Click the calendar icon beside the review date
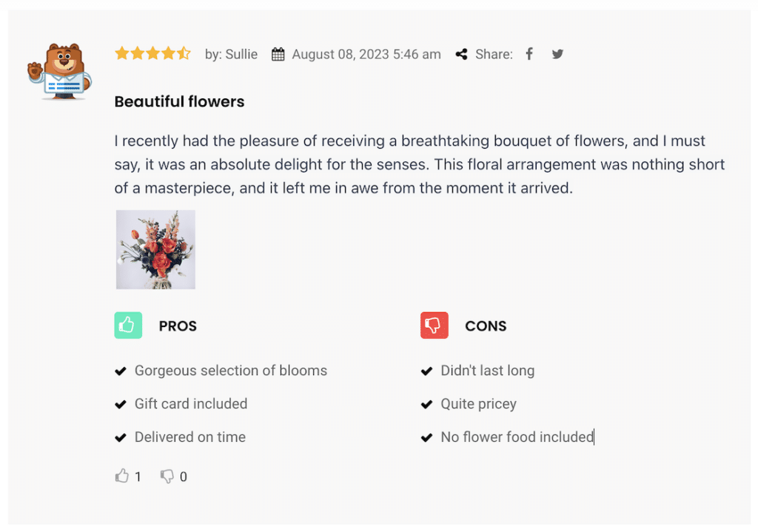 tap(277, 54)
